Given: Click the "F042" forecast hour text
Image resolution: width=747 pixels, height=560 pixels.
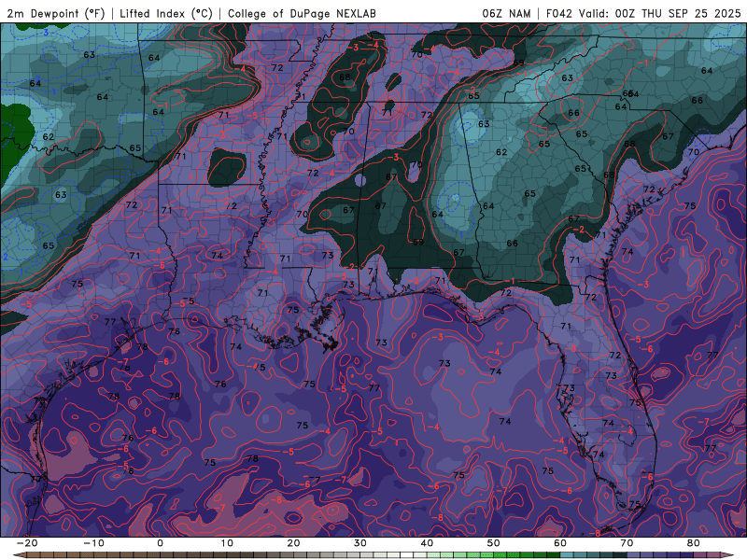Looking at the screenshot, I should pos(558,13).
